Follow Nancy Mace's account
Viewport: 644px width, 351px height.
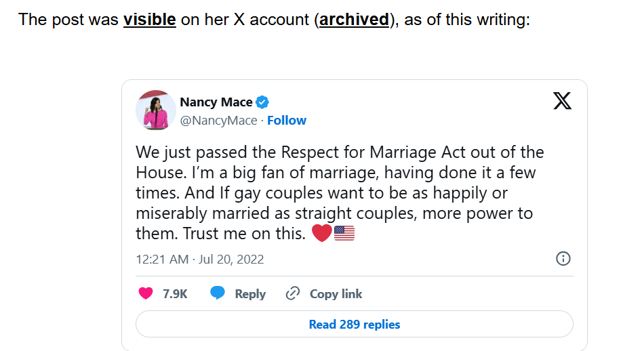tap(287, 121)
